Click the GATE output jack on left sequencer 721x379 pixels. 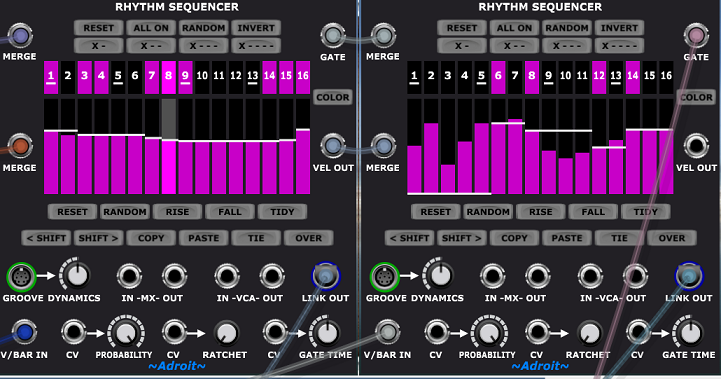(x=332, y=36)
